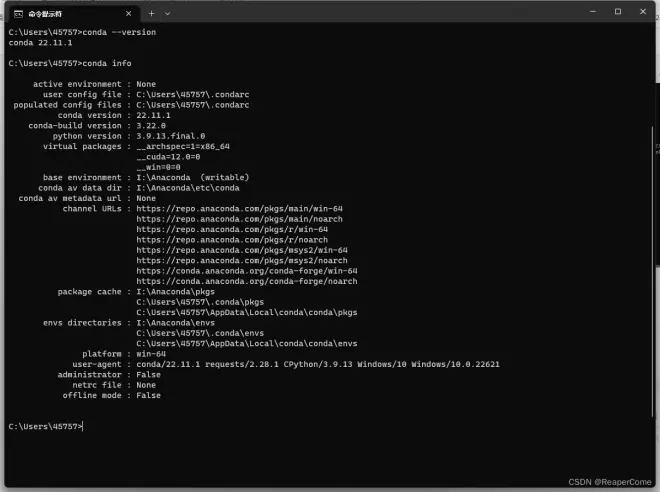Viewport: 660px width, 492px height.
Task: Click package cache I:\Anaconda\pkgs
Action: coord(176,292)
